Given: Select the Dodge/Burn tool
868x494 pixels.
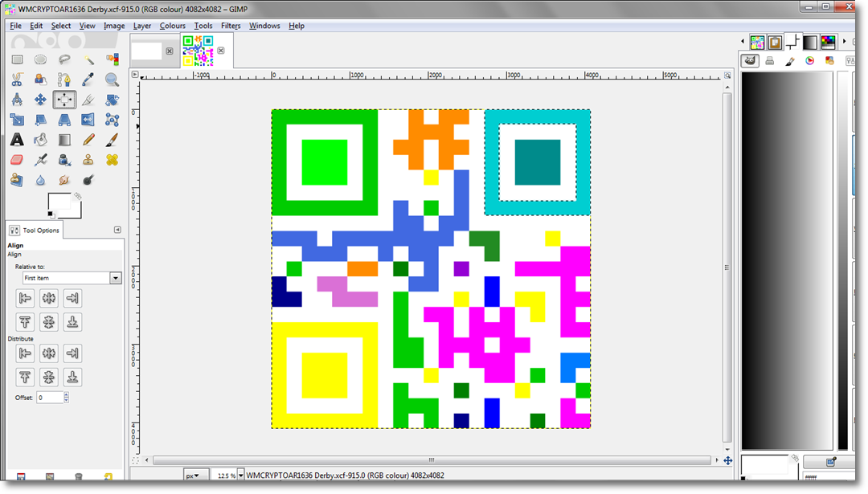Looking at the screenshot, I should click(88, 180).
